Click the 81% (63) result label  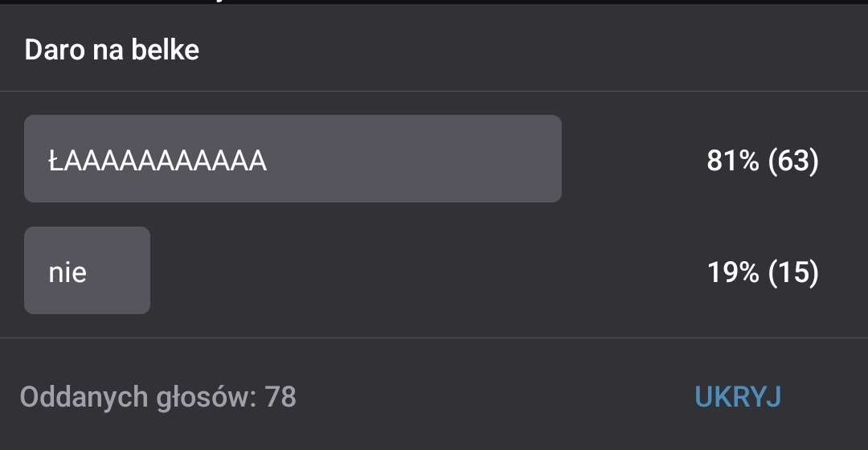point(762,162)
